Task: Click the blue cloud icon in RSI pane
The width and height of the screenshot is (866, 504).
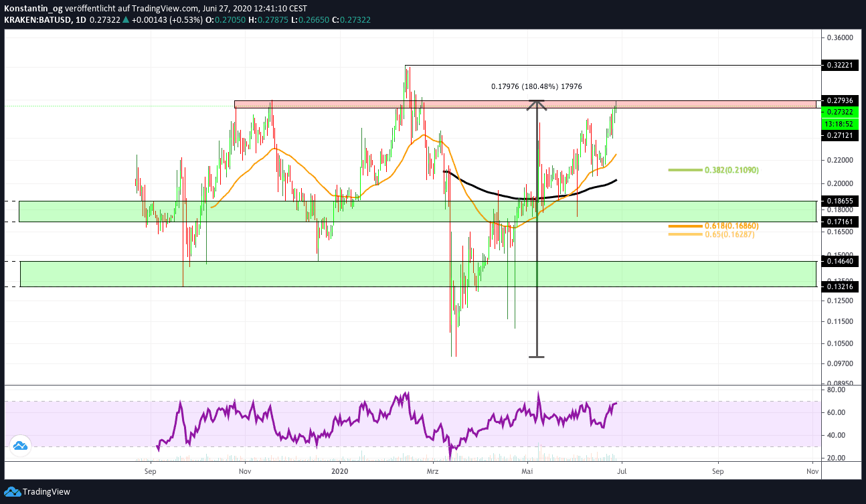Action: pyautogui.click(x=19, y=446)
